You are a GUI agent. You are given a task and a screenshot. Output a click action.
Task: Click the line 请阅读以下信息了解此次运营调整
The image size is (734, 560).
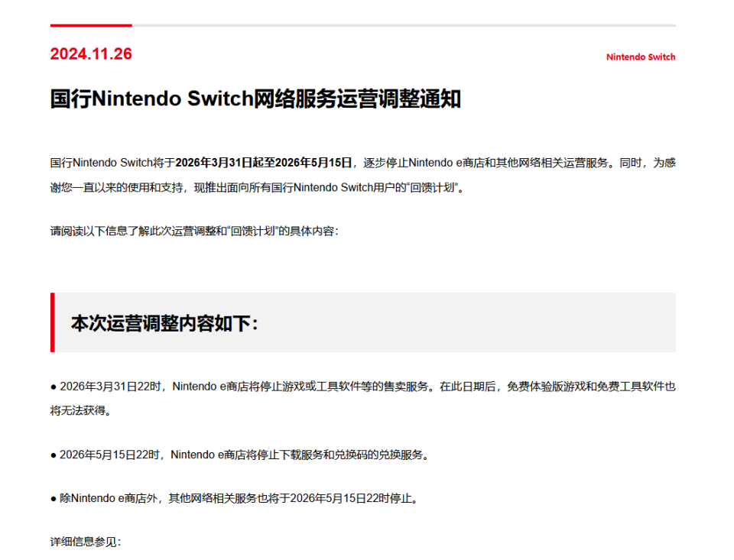[194, 231]
